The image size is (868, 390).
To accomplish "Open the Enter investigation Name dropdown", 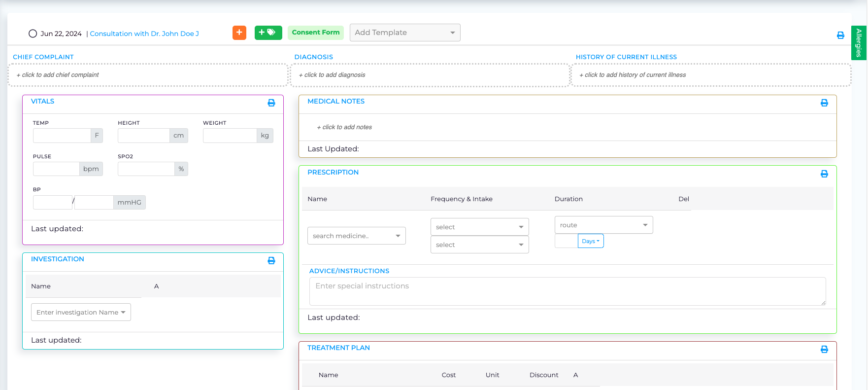I will (81, 312).
